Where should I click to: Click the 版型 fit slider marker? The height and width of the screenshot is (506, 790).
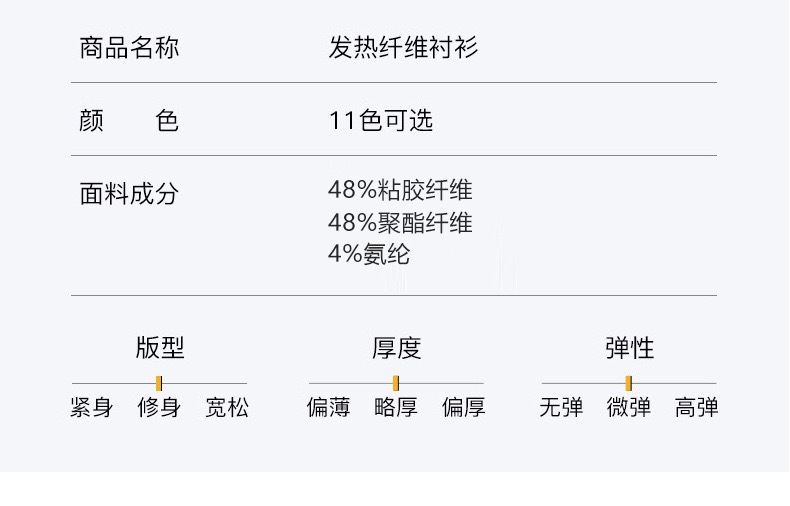(159, 383)
